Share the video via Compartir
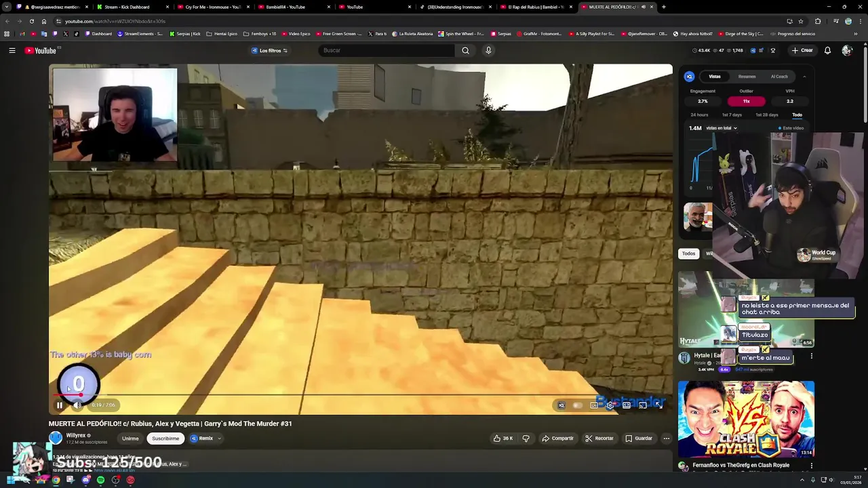 [557, 439]
